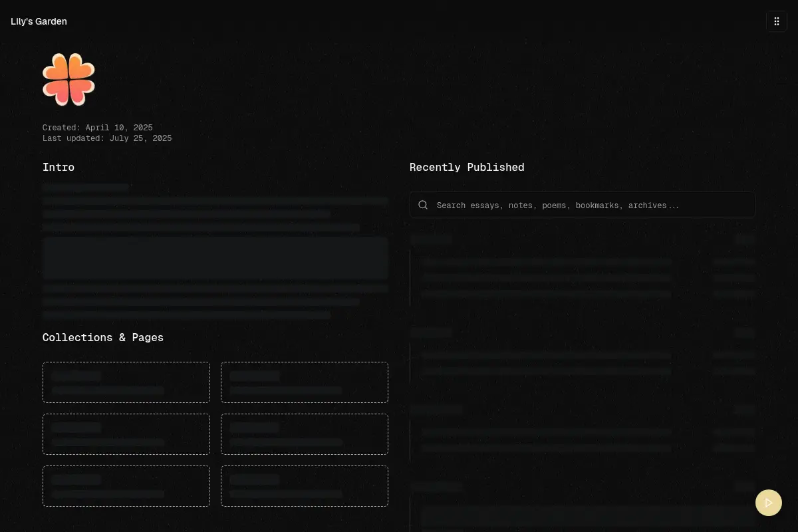Click the Collections & Pages heading
This screenshot has height=532, width=798.
[103, 338]
